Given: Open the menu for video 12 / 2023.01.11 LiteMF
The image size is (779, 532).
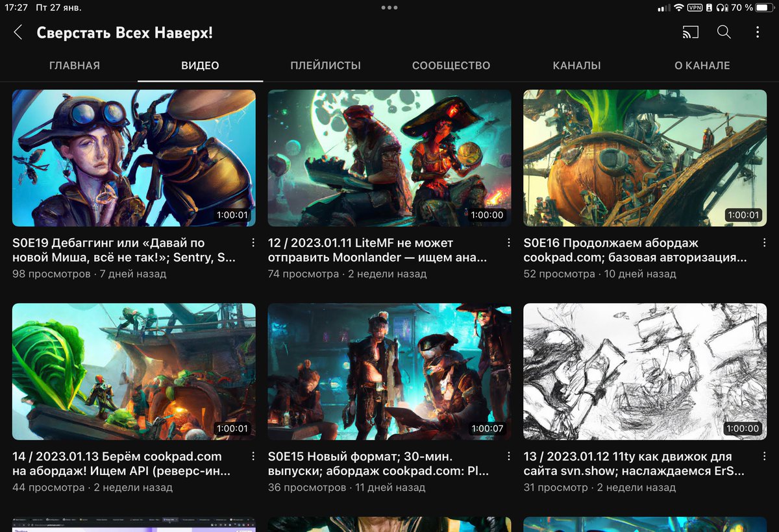Looking at the screenshot, I should point(508,243).
